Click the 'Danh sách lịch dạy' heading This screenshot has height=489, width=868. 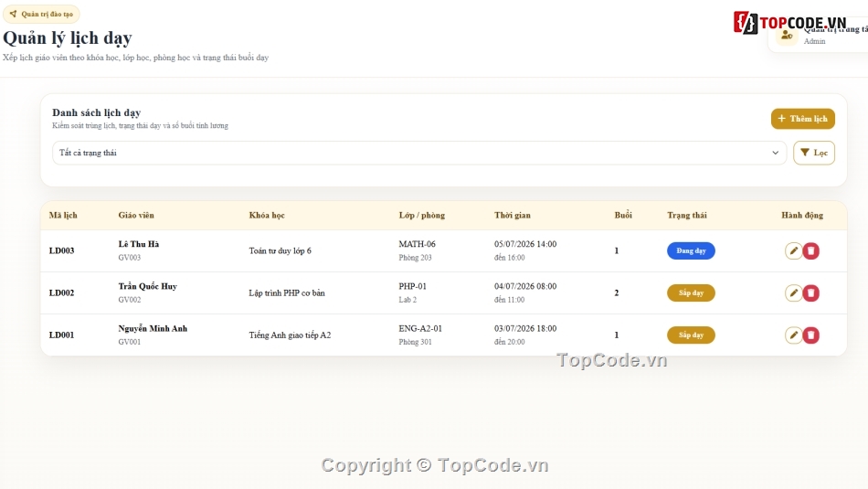click(x=96, y=112)
